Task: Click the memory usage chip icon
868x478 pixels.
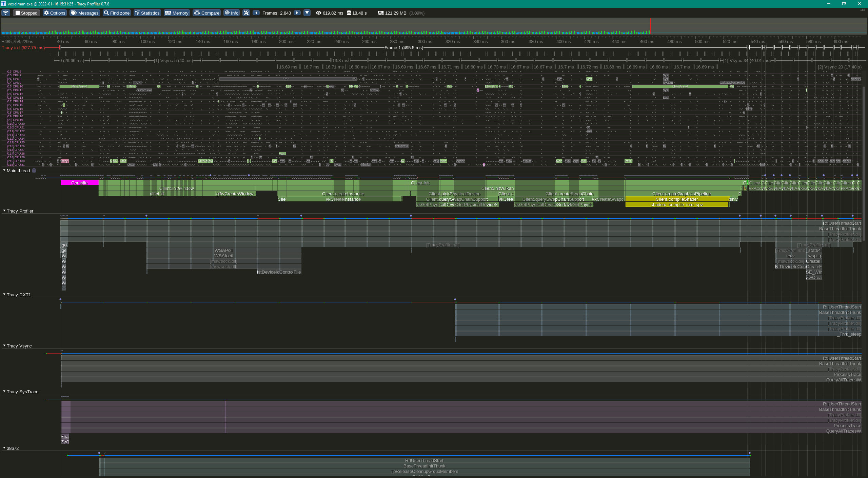Action: pos(380,13)
